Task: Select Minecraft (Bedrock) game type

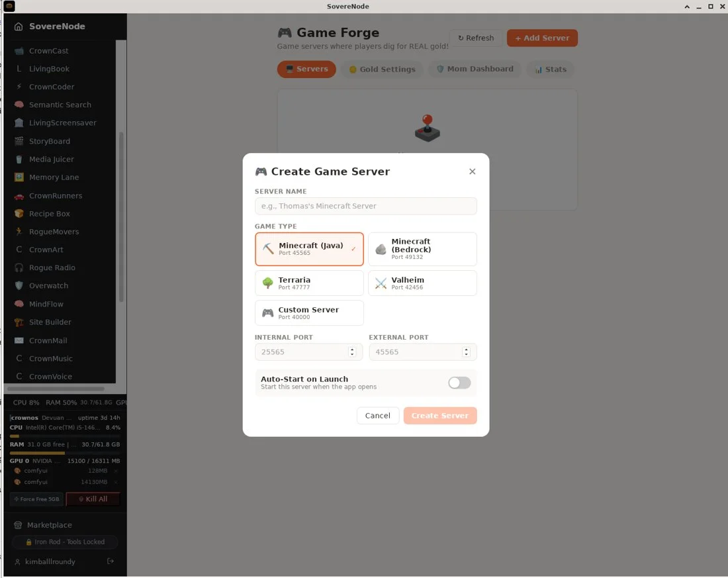Action: click(x=422, y=250)
